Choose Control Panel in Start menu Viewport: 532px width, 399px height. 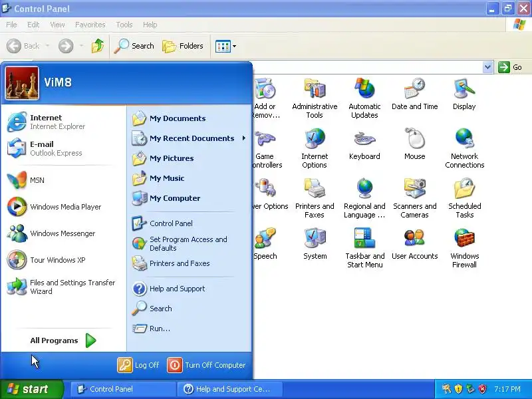(188, 223)
